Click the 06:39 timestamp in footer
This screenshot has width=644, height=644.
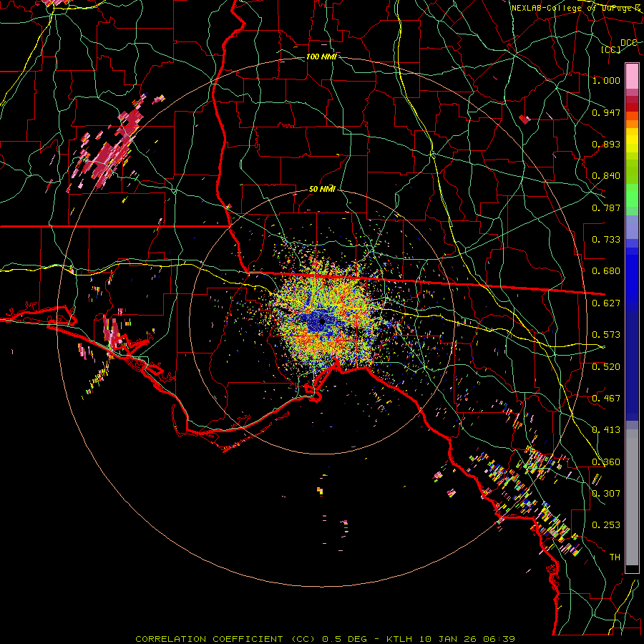(500, 639)
